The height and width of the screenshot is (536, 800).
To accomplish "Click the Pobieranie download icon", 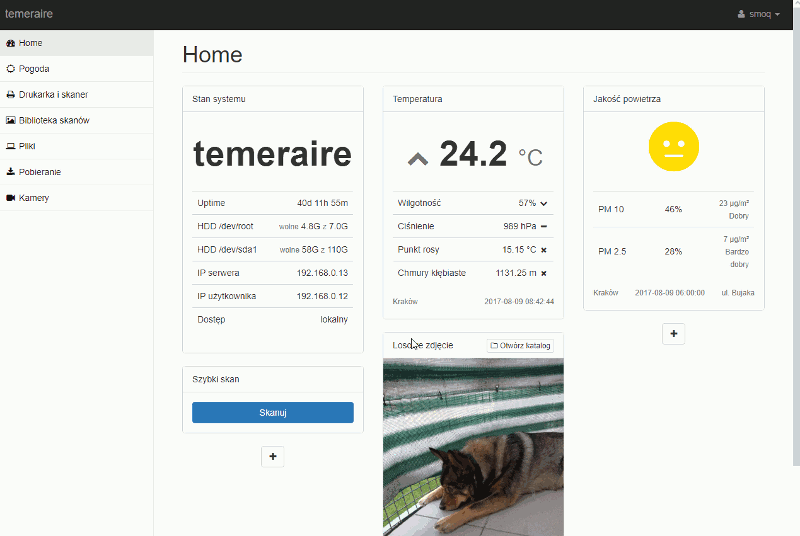I will (11, 172).
